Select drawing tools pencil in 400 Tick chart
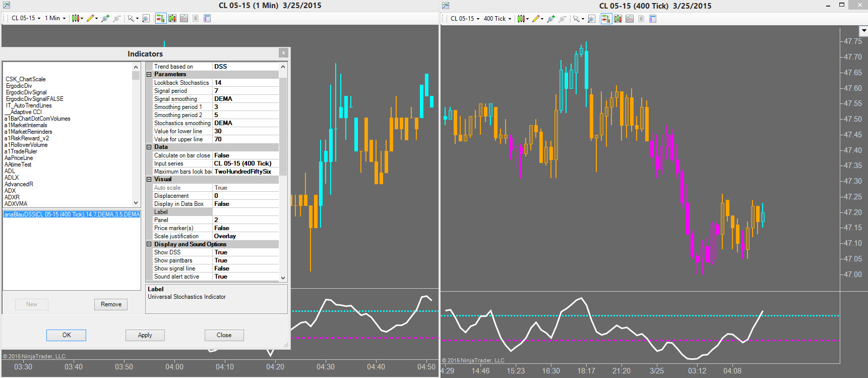868x378 pixels. [536, 19]
